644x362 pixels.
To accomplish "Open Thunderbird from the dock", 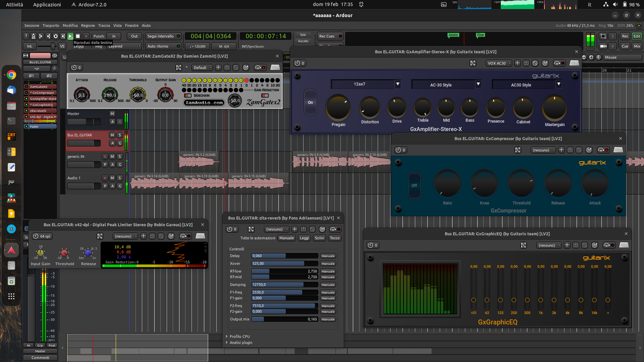I will click(11, 90).
